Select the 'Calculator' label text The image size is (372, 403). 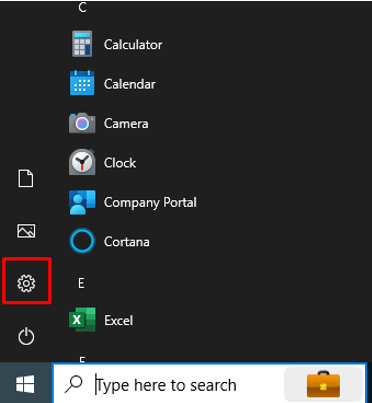(x=133, y=45)
